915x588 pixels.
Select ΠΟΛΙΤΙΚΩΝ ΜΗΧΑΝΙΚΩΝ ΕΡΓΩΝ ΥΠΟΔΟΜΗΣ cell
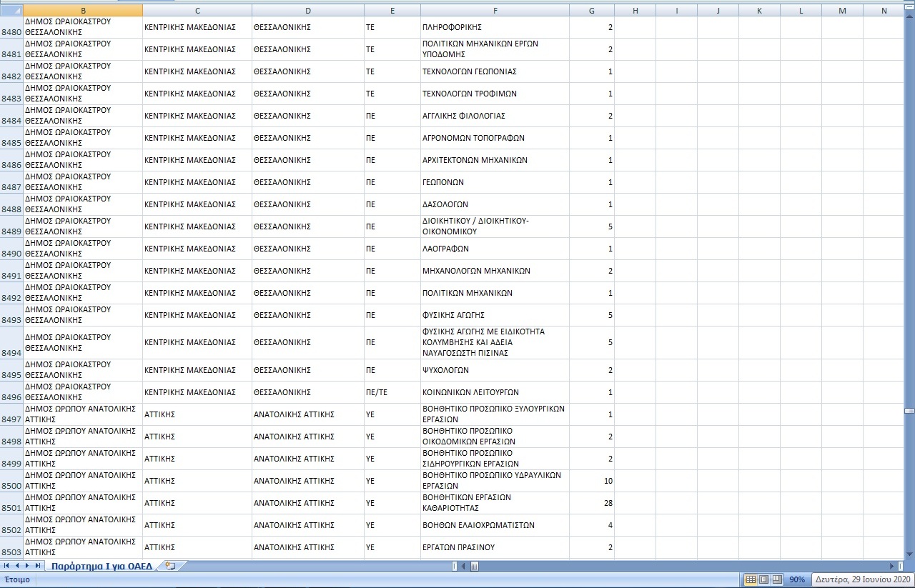point(495,49)
